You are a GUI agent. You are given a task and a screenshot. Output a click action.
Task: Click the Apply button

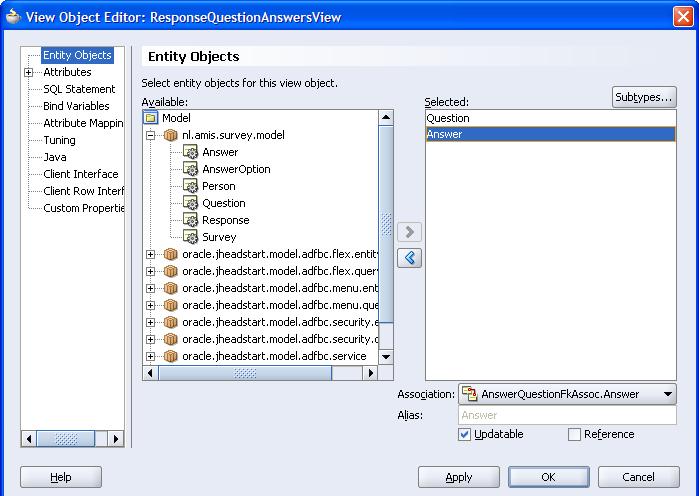click(x=458, y=477)
